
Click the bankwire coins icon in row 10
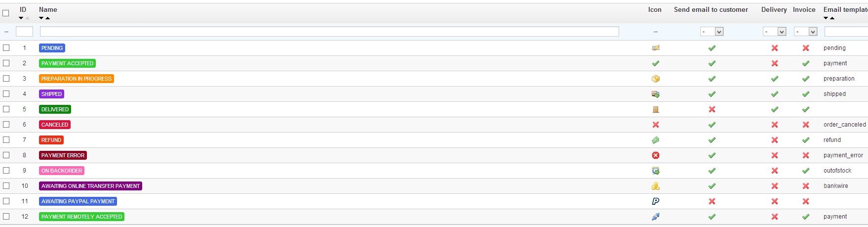656,186
